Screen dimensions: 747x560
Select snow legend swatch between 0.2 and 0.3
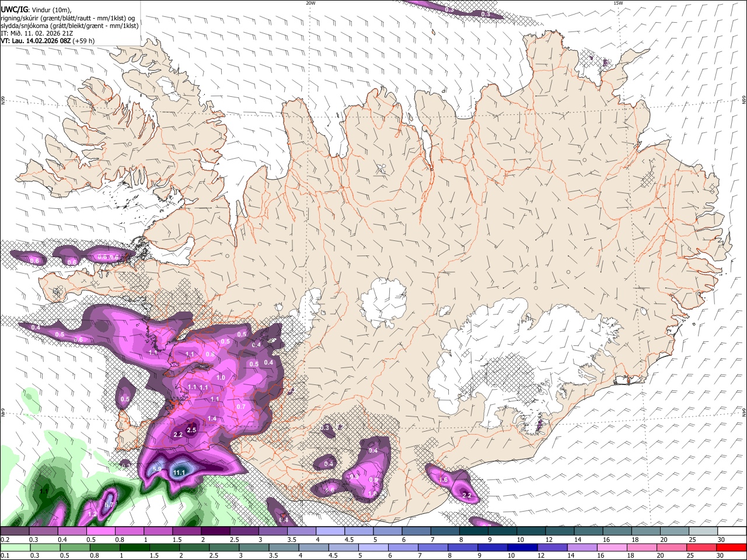click(x=15, y=531)
